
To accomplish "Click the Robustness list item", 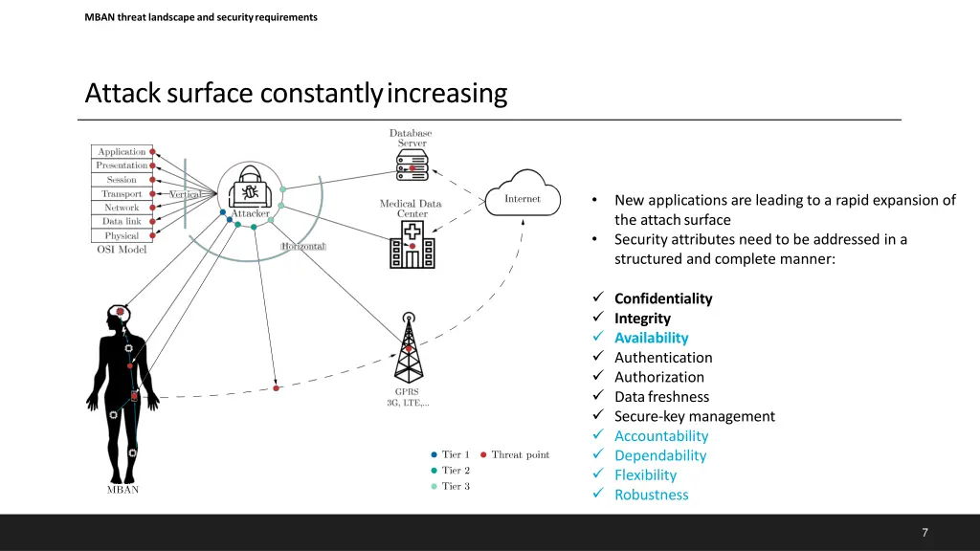I will pyautogui.click(x=651, y=495).
